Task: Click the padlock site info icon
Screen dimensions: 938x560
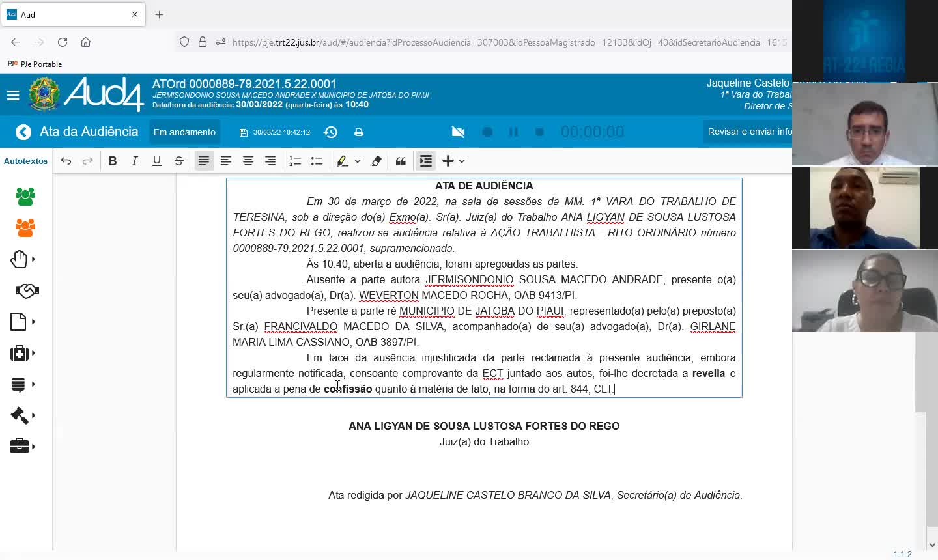Action: (203, 42)
